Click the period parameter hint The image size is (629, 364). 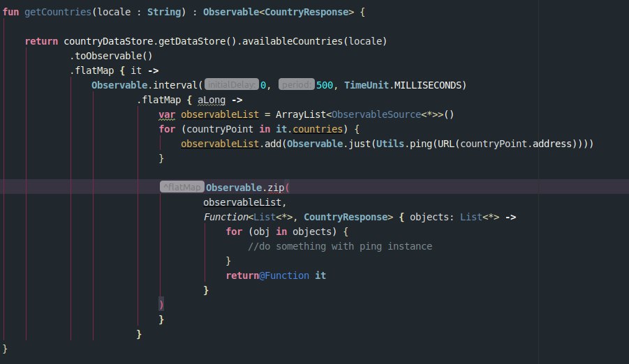point(297,84)
